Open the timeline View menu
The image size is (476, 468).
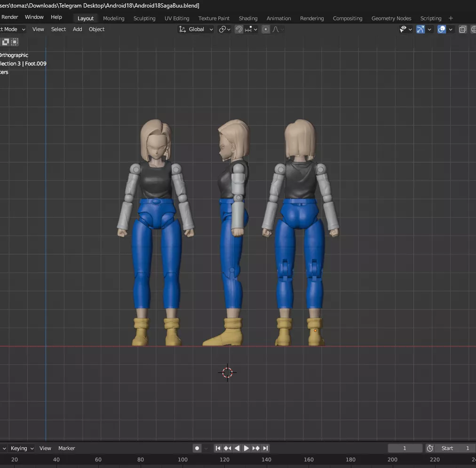(45, 448)
